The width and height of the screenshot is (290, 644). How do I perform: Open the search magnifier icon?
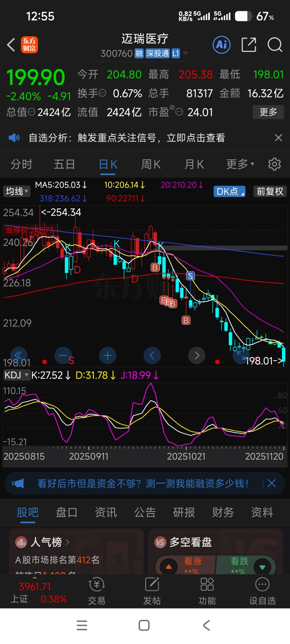275,45
